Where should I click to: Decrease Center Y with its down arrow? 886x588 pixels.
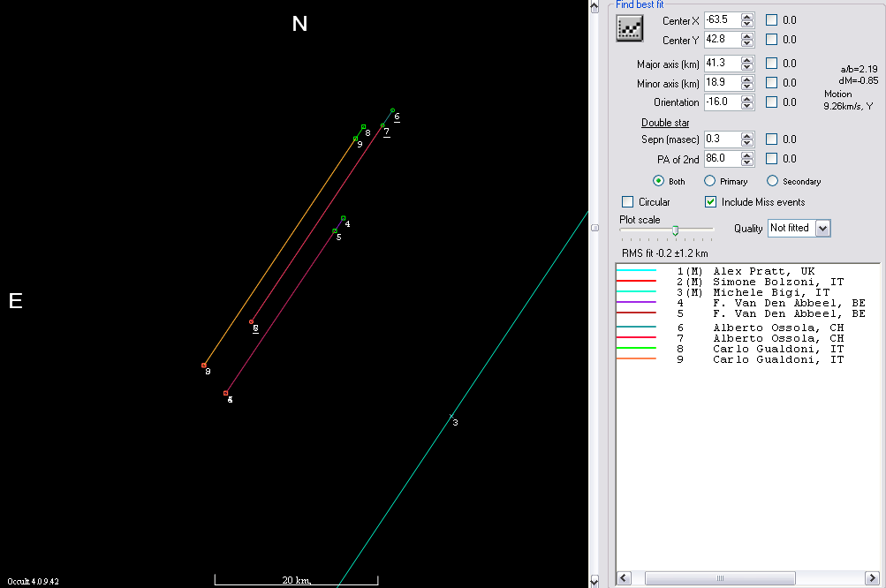click(747, 43)
